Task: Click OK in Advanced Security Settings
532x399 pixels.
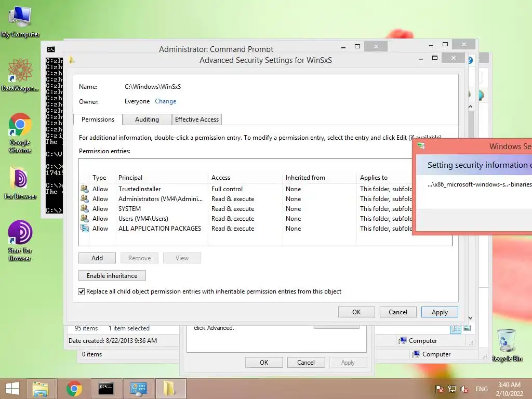Action: [x=356, y=312]
